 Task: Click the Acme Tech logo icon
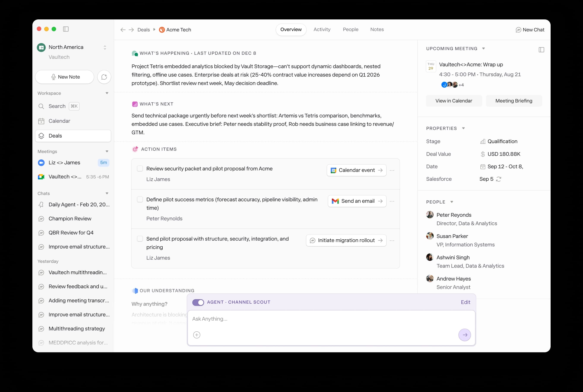point(162,30)
